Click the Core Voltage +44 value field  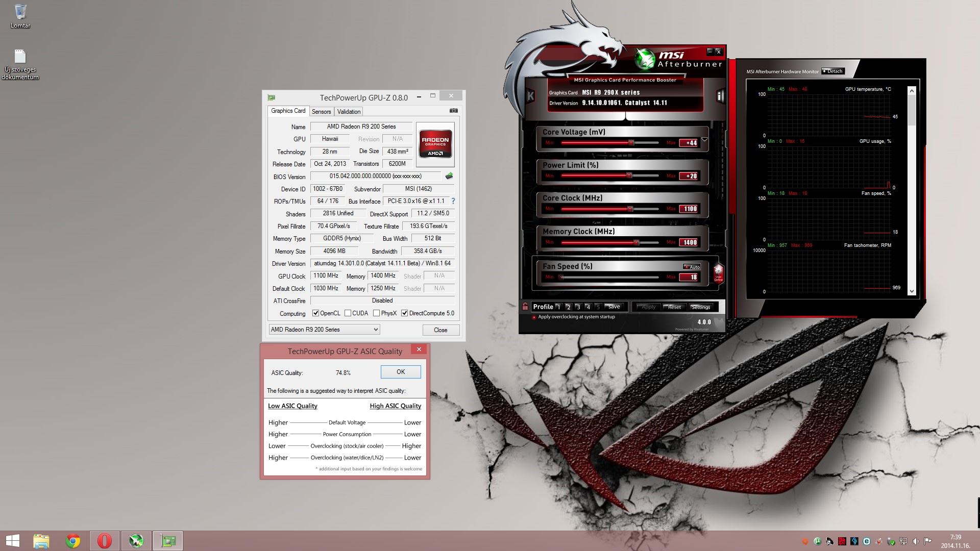689,143
